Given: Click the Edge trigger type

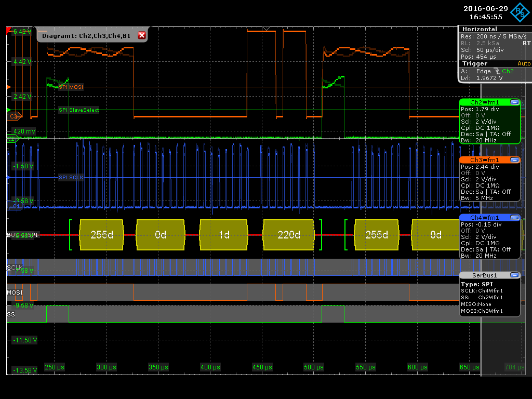Looking at the screenshot, I should coord(484,71).
